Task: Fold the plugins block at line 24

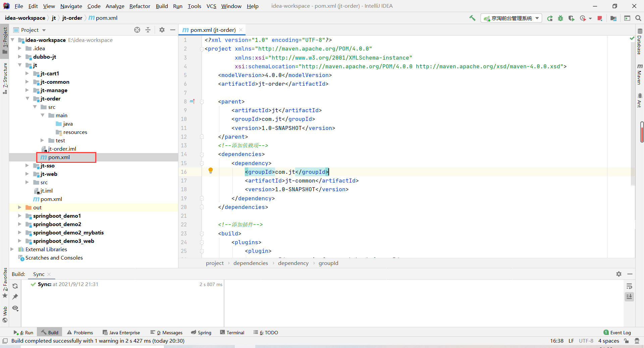Action: (x=202, y=242)
